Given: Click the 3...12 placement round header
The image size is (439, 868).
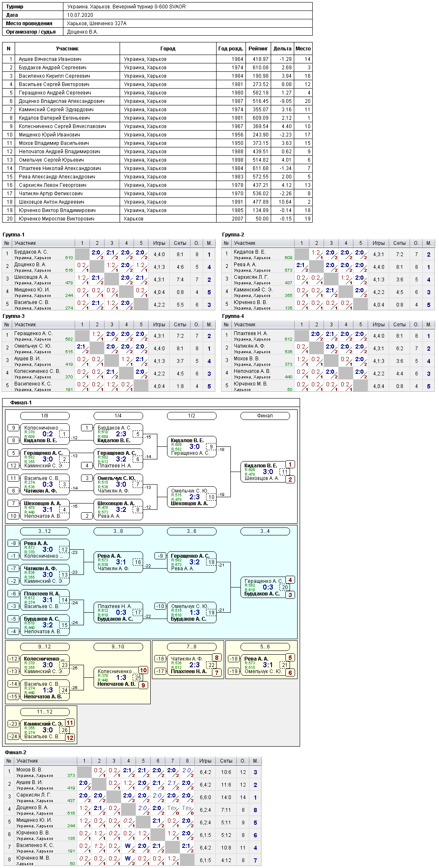Looking at the screenshot, I should point(44,531).
